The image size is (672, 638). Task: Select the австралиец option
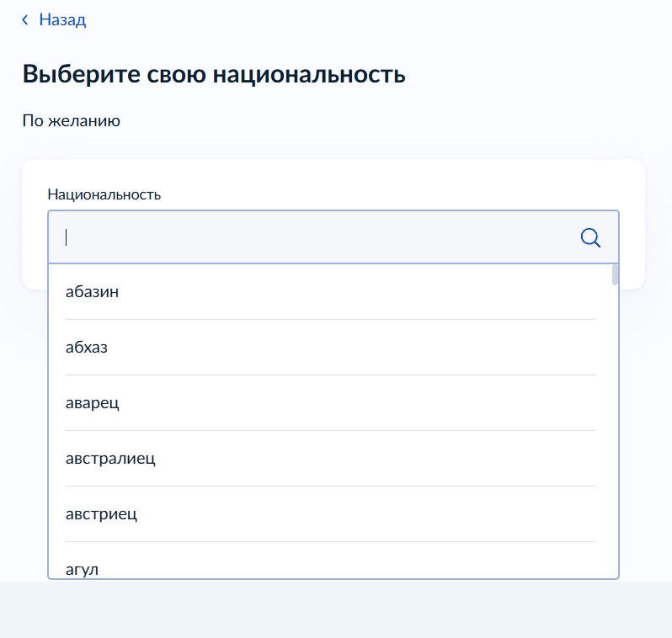(x=110, y=458)
